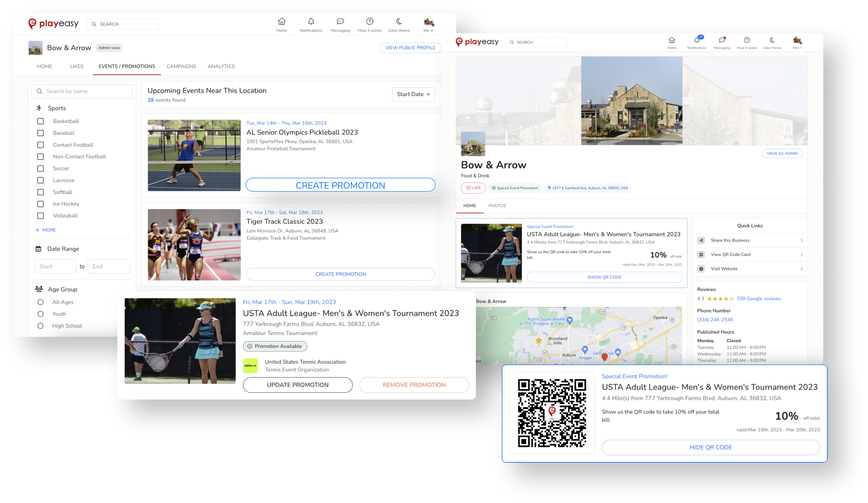Click search magnifier in Search by name

click(x=40, y=91)
